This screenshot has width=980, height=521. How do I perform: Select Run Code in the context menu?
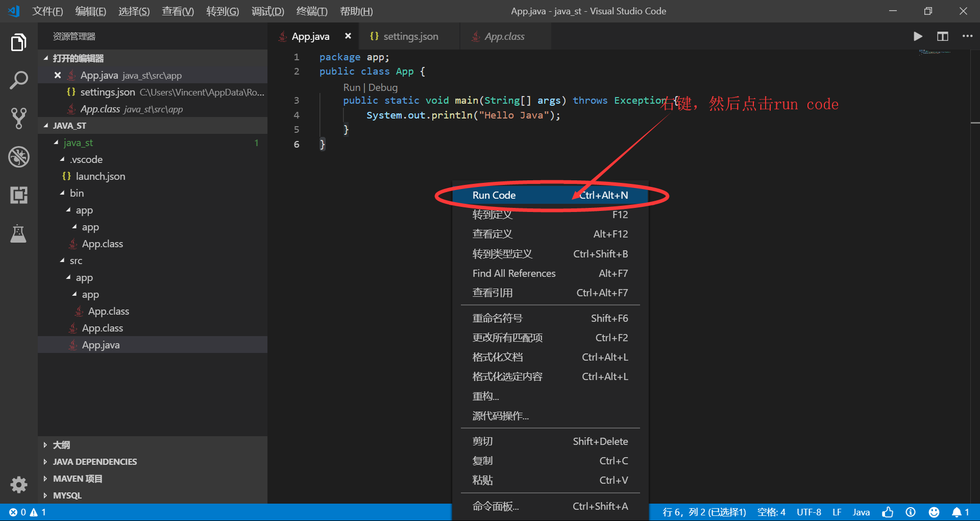point(494,195)
